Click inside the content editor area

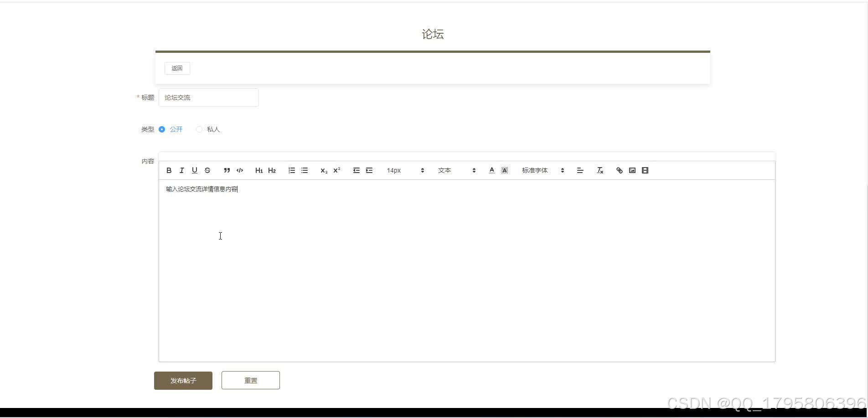point(467,270)
